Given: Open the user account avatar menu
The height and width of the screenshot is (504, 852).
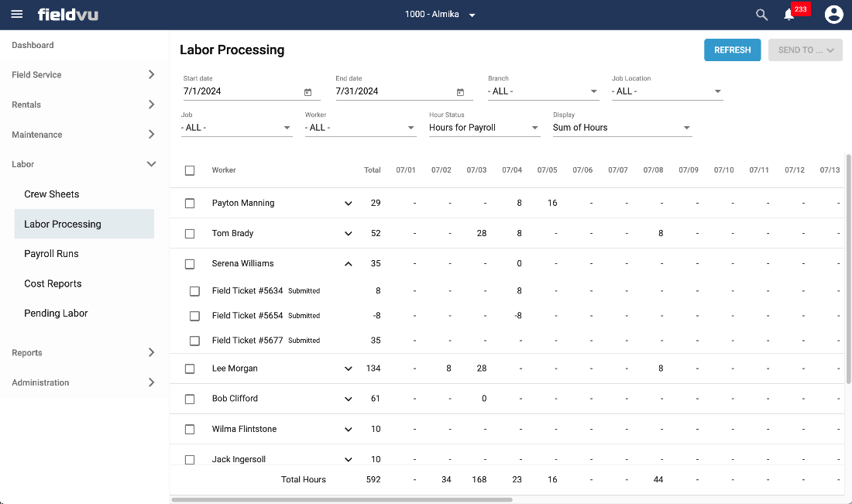Looking at the screenshot, I should (833, 15).
